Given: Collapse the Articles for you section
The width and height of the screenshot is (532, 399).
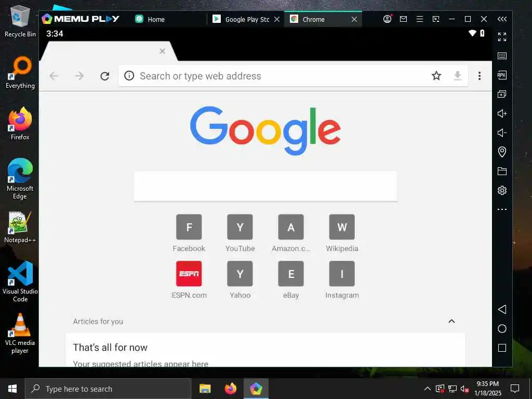Looking at the screenshot, I should [x=451, y=321].
